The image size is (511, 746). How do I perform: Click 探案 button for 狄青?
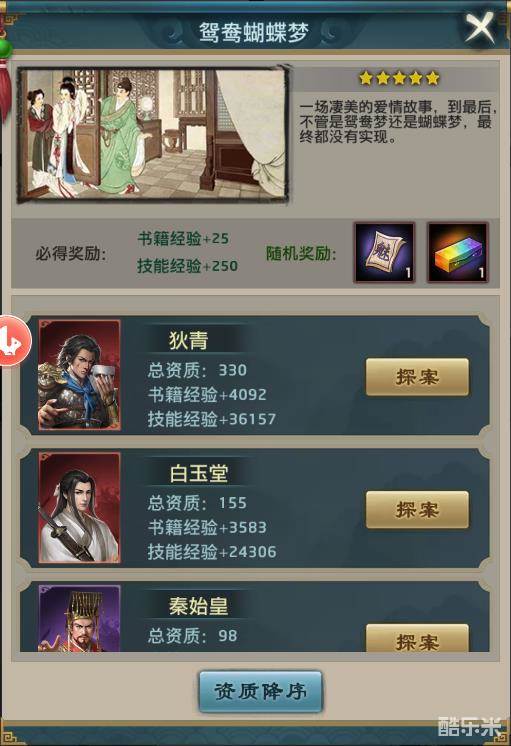[x=417, y=377]
